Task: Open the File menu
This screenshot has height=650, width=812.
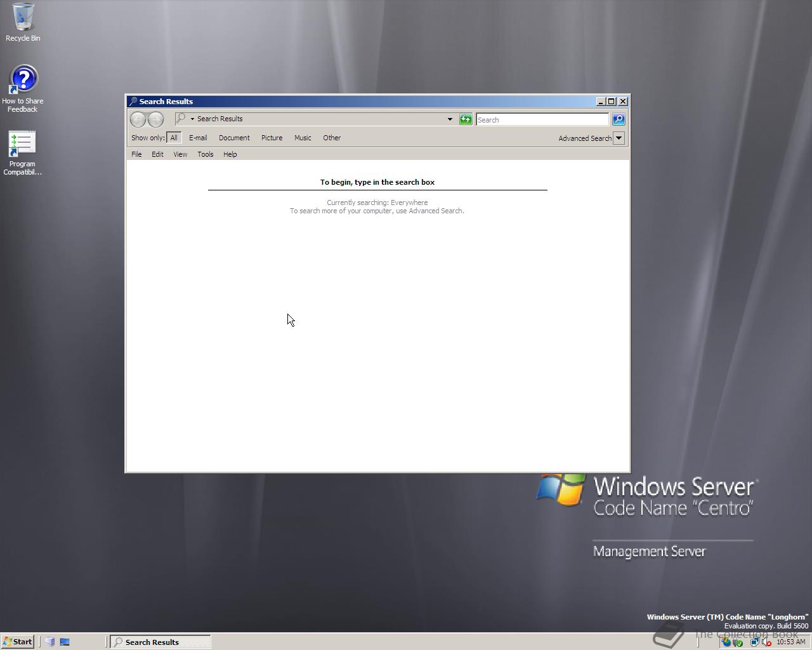Action: click(x=136, y=154)
